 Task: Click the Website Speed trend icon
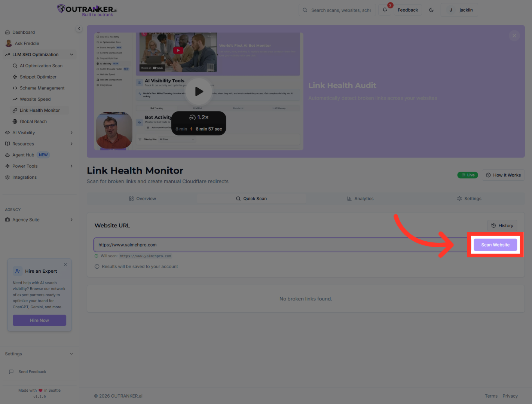pos(15,100)
